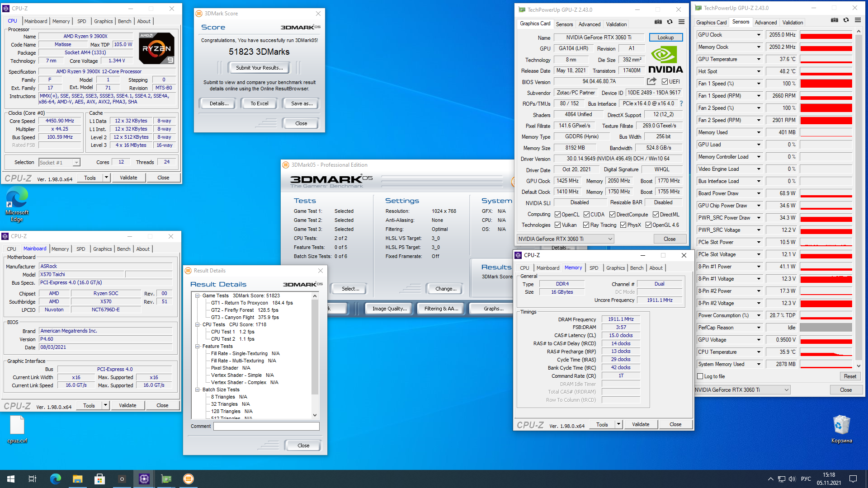Click the NVIDIA logo in GPU-Z
The width and height of the screenshot is (868, 488).
(x=665, y=60)
